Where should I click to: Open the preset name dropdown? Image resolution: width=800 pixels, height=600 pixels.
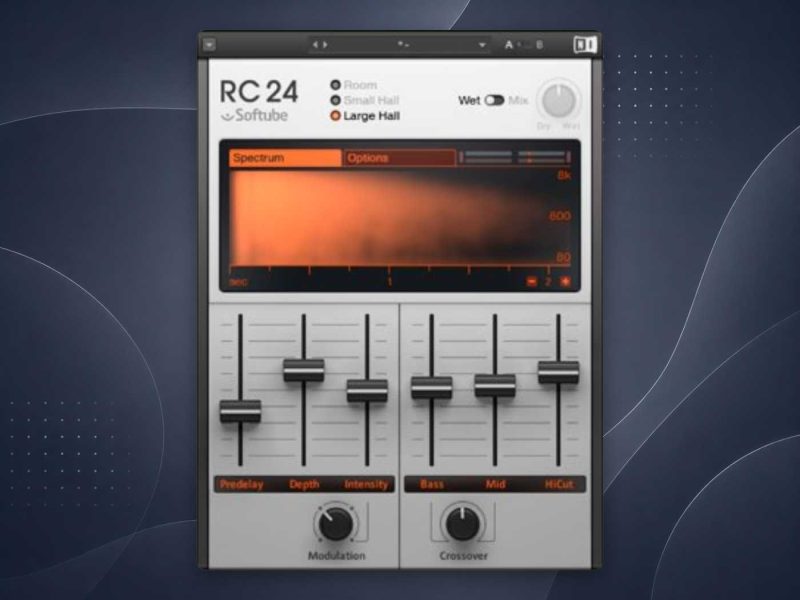pos(482,45)
